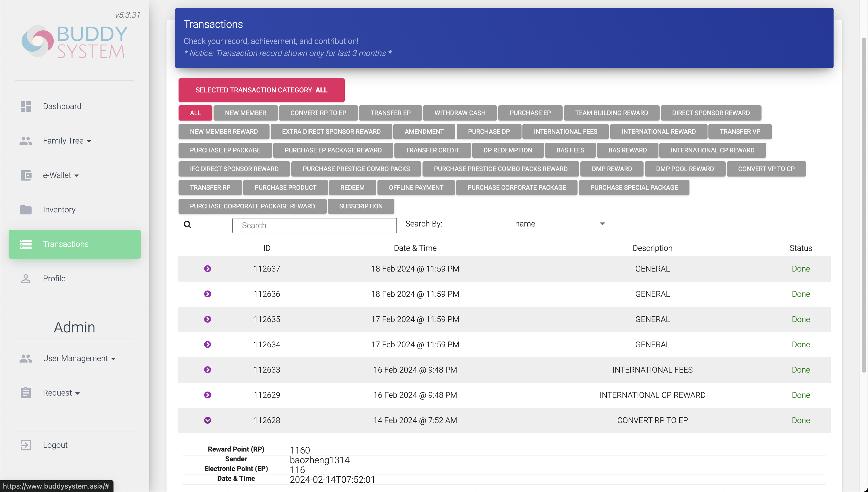This screenshot has width=868, height=492.
Task: Expand transaction 112633 International Fees row
Action: [208, 370]
